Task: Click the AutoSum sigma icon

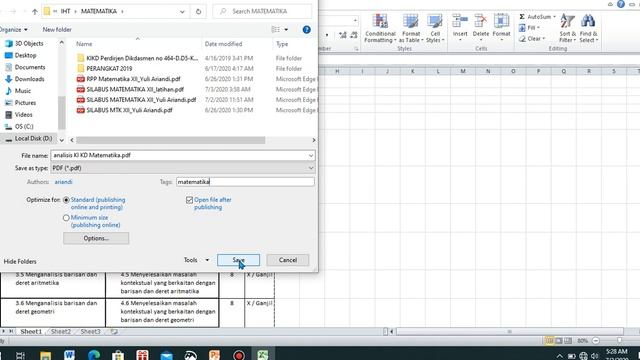Action: pos(522,17)
